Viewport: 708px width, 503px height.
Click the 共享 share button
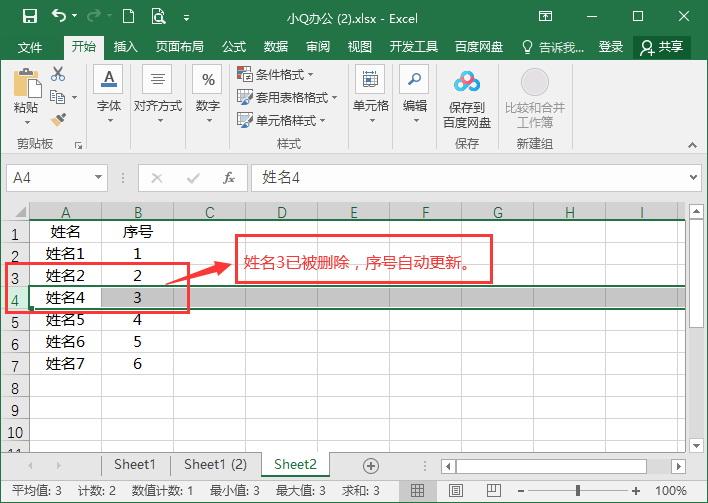[661, 47]
